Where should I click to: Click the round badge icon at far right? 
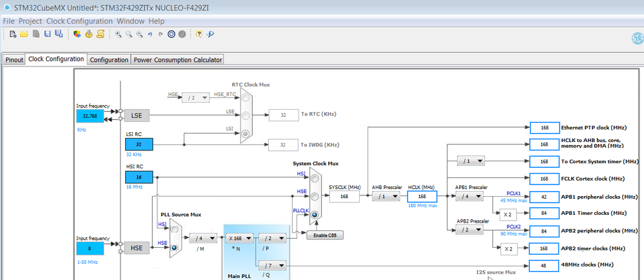click(638, 38)
